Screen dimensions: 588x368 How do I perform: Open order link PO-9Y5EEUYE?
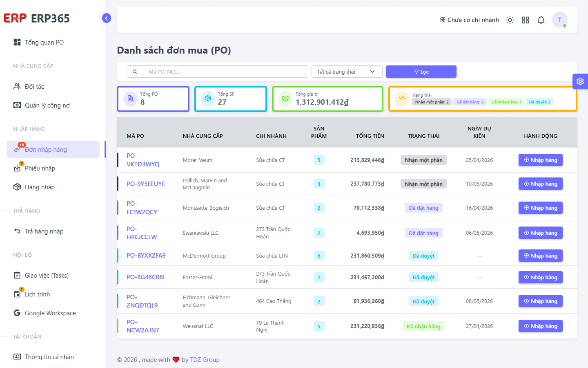[x=146, y=184]
